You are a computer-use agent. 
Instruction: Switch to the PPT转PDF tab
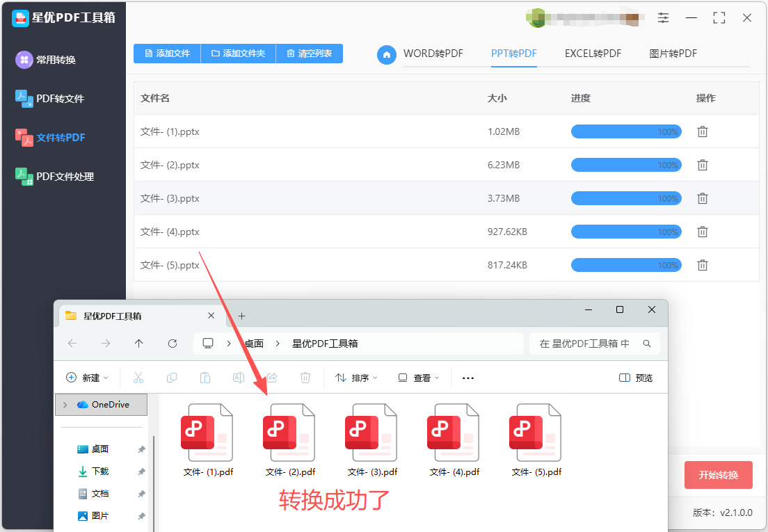coord(514,54)
